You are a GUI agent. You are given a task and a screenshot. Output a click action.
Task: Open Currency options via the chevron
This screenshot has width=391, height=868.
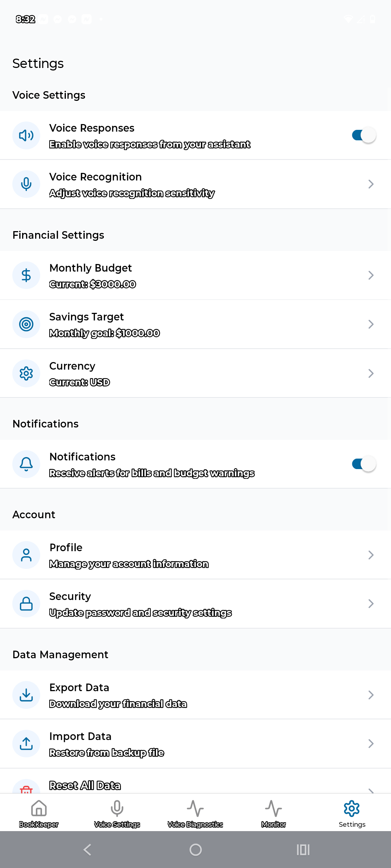click(371, 373)
